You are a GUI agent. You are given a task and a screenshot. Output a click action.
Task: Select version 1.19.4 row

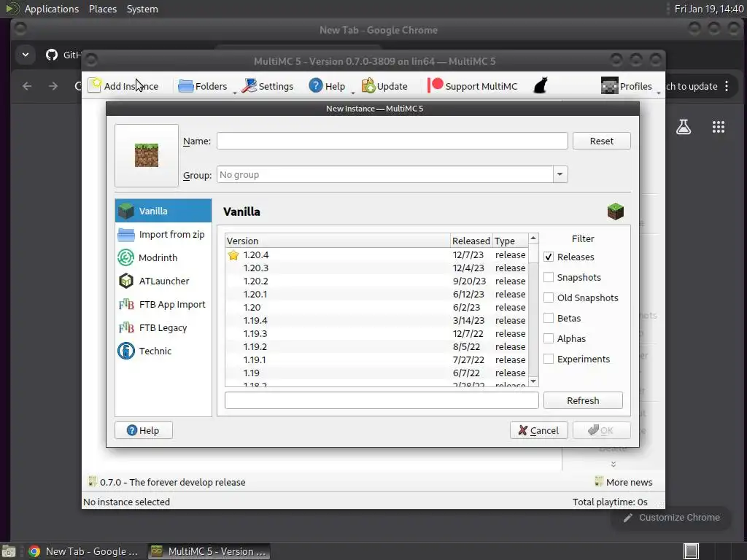click(376, 321)
